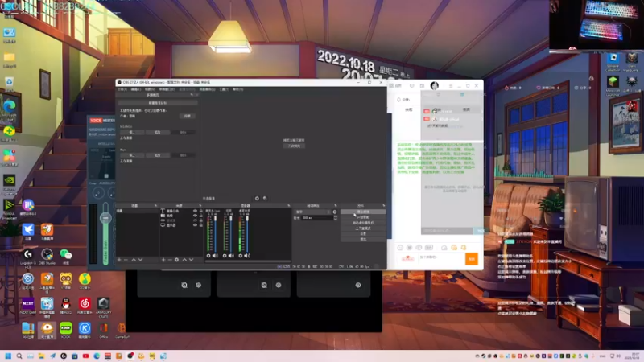Open the 编辑 (Edit) menu in OBS

click(135, 89)
